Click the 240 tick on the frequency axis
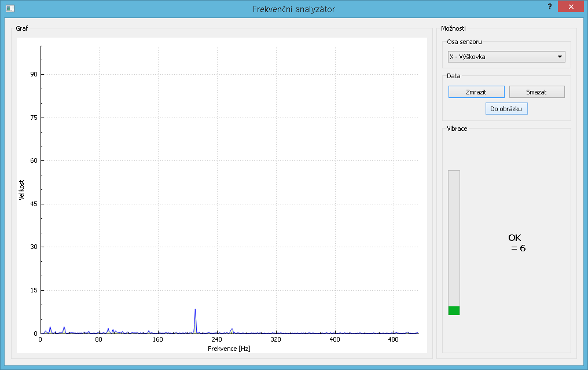Viewport: 588px width, 370px height. point(216,340)
